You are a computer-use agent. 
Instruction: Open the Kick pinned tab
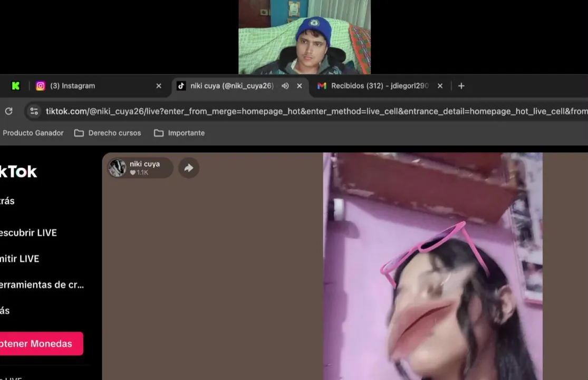[x=16, y=86]
